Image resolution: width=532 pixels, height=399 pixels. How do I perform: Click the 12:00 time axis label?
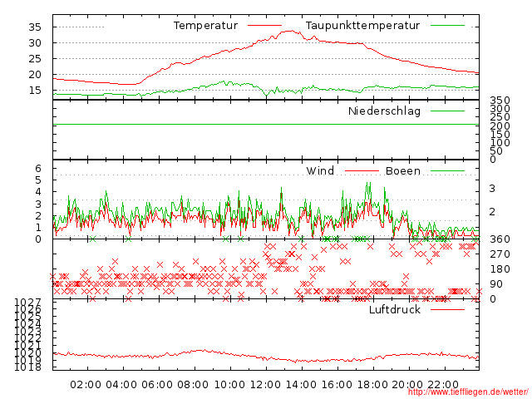coord(265,385)
